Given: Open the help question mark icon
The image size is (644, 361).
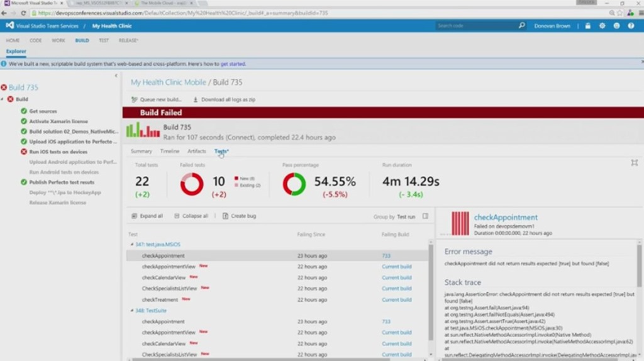Looking at the screenshot, I should click(631, 26).
